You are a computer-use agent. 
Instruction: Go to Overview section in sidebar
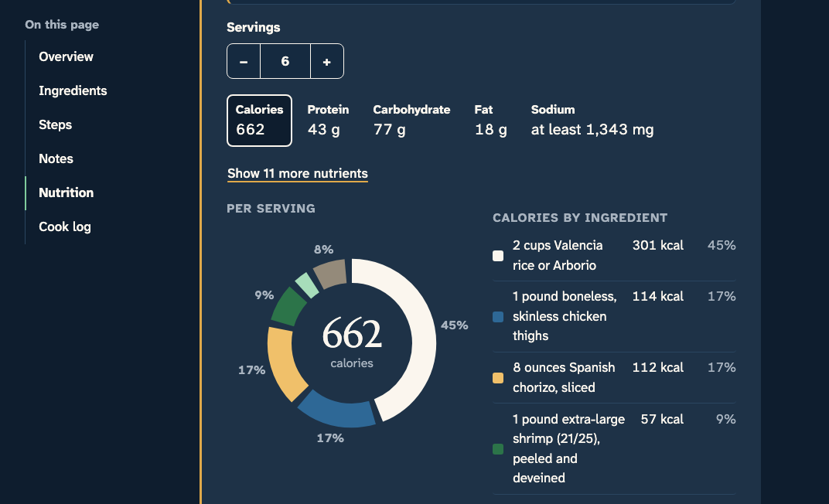pyautogui.click(x=66, y=56)
